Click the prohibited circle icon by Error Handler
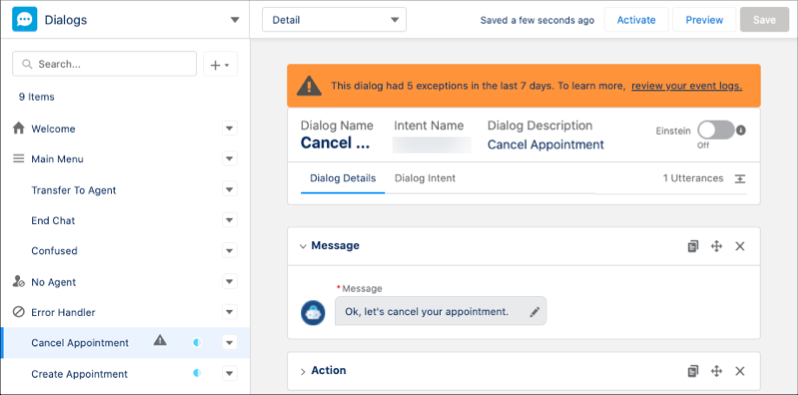The height and width of the screenshot is (395, 798). pyautogui.click(x=18, y=312)
